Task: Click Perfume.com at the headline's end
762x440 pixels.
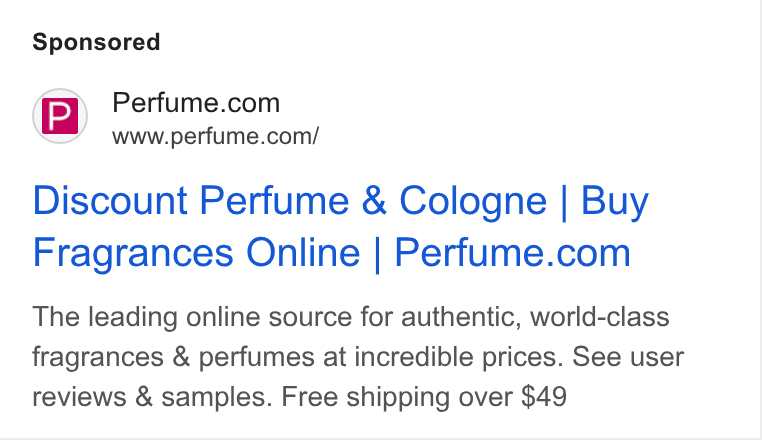Action: coord(513,253)
